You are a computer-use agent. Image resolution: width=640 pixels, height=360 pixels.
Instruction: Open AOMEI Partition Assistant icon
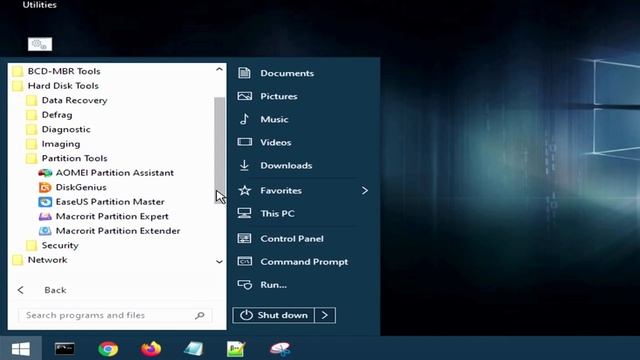[x=45, y=173]
